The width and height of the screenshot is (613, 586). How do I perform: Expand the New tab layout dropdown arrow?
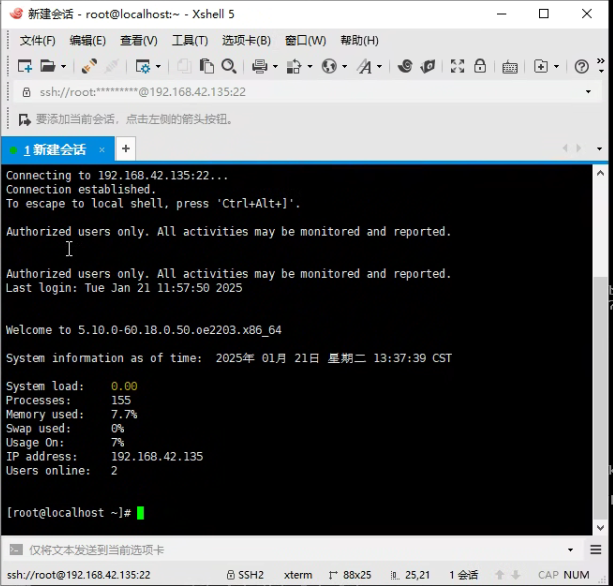(x=556, y=66)
